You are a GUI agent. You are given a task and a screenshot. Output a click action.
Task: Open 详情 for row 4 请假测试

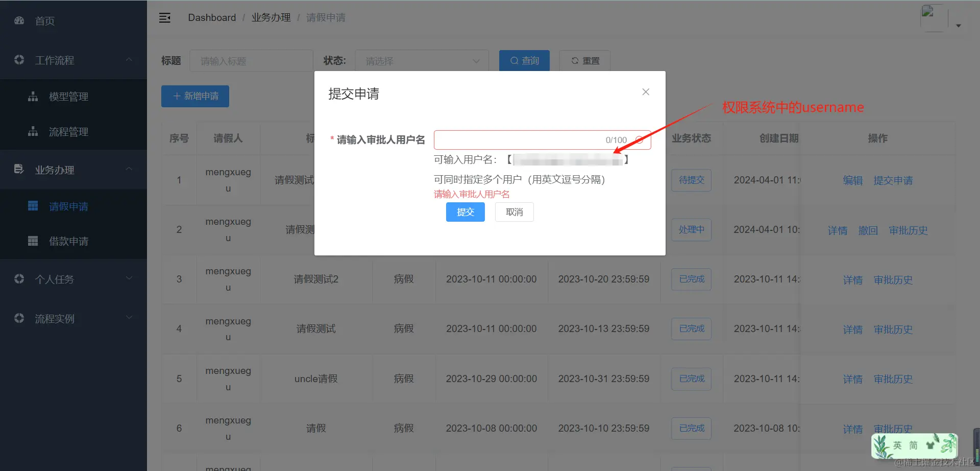coord(853,329)
